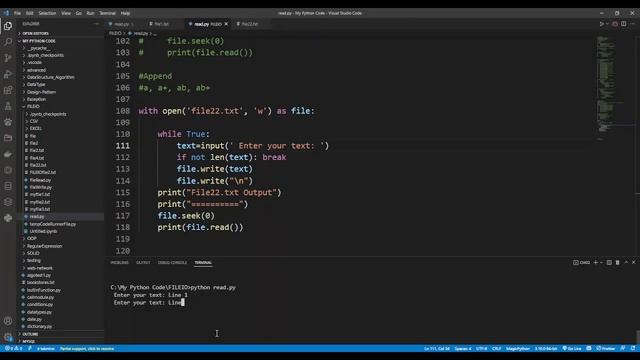Change end of line via CRLF
The width and height of the screenshot is (640, 360).
496,349
